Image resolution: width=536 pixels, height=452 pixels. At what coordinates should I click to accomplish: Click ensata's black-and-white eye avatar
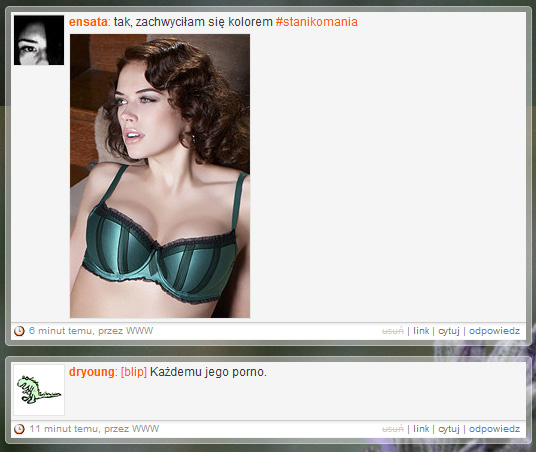tap(39, 40)
